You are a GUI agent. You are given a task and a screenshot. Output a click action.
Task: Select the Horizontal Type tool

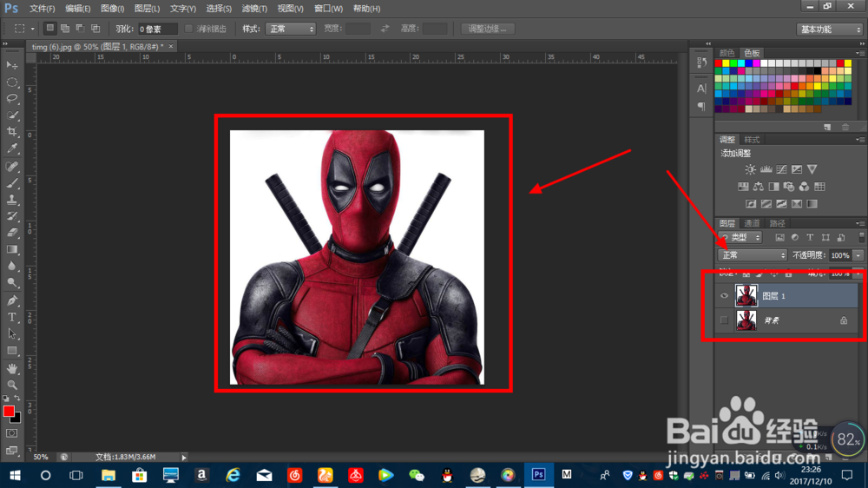(12, 317)
